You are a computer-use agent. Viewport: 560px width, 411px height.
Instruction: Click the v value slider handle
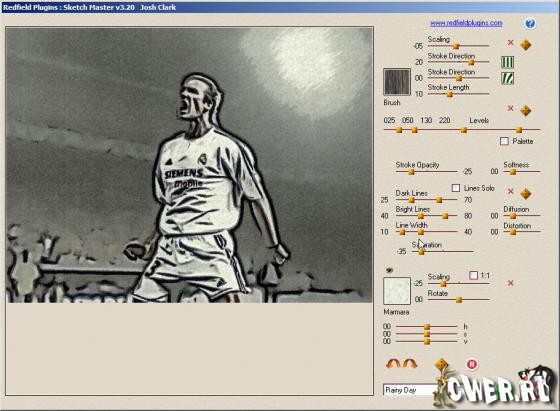pyautogui.click(x=426, y=342)
